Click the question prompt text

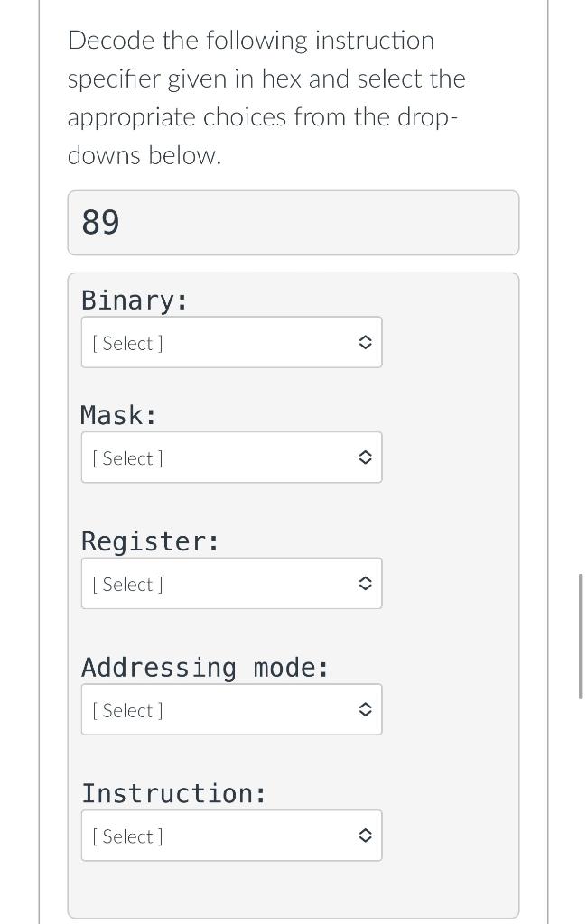click(x=265, y=97)
